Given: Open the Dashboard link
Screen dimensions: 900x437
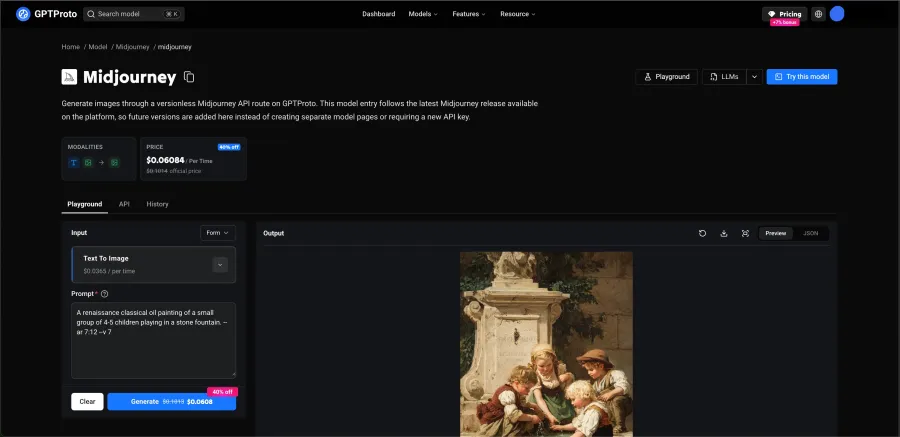Looking at the screenshot, I should click(378, 14).
